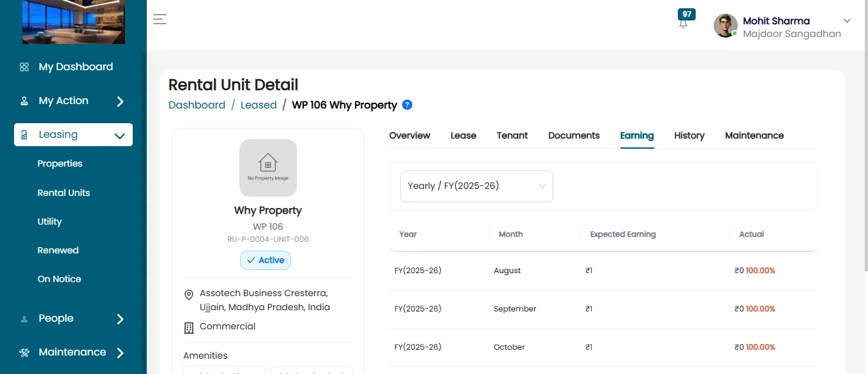
Task: Click the Expected Earning column header
Action: tap(623, 234)
